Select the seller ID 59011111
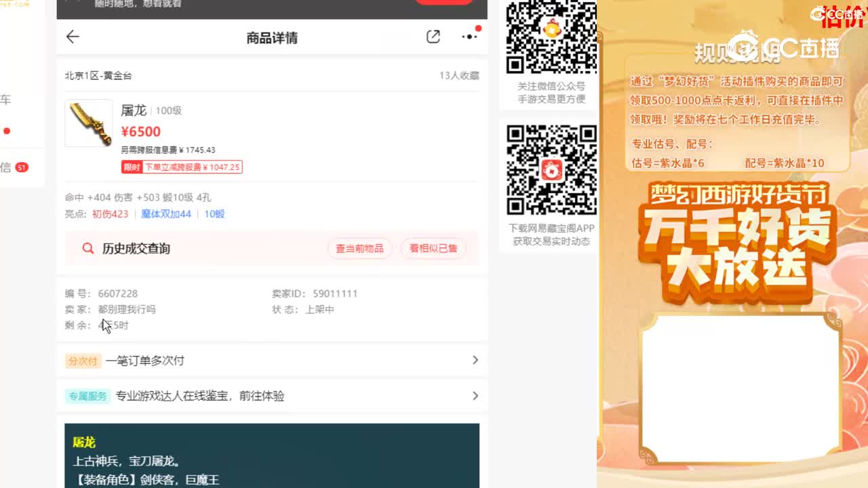This screenshot has height=488, width=868. point(335,293)
